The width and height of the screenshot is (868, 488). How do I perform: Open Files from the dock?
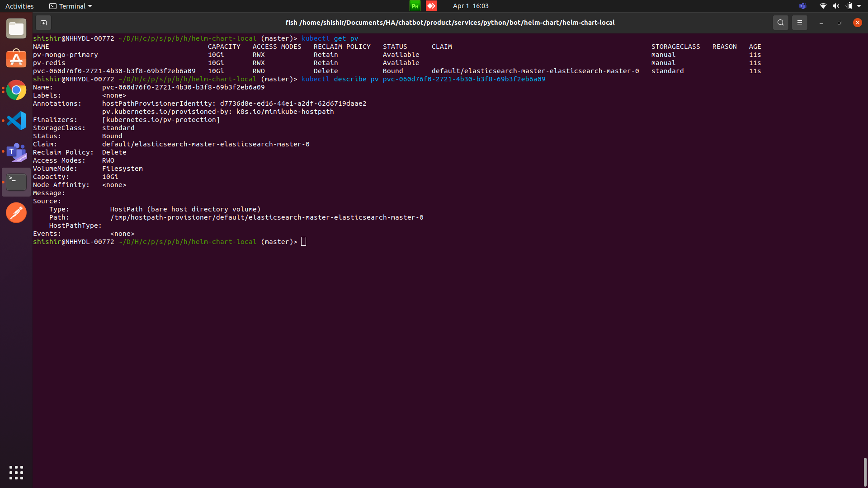tap(16, 29)
